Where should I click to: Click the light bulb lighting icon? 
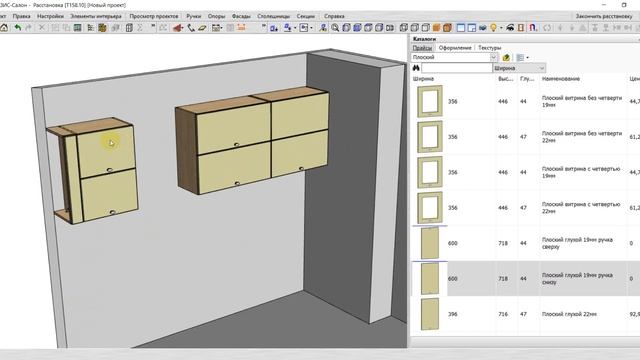click(493, 28)
